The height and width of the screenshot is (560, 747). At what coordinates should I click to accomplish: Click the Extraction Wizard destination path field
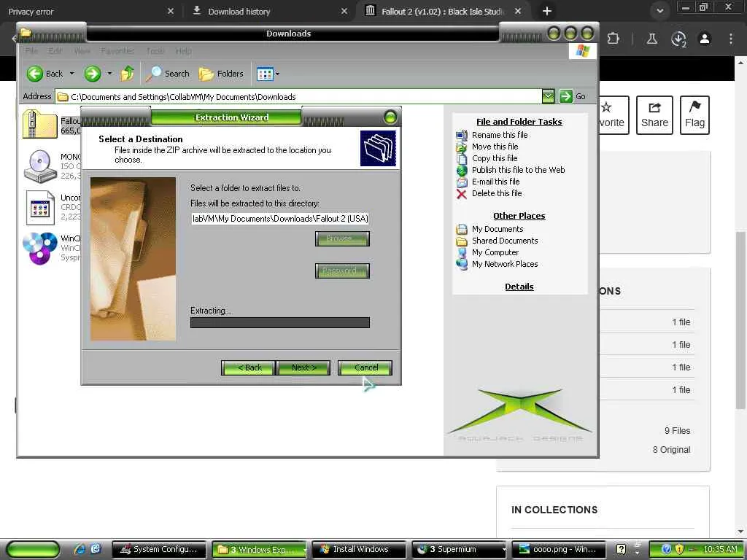click(280, 219)
